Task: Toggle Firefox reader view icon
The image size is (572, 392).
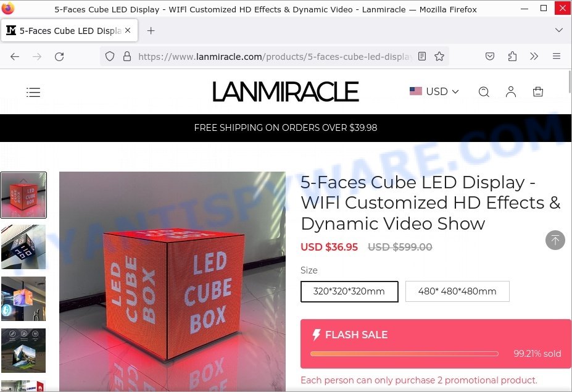Action: click(422, 56)
